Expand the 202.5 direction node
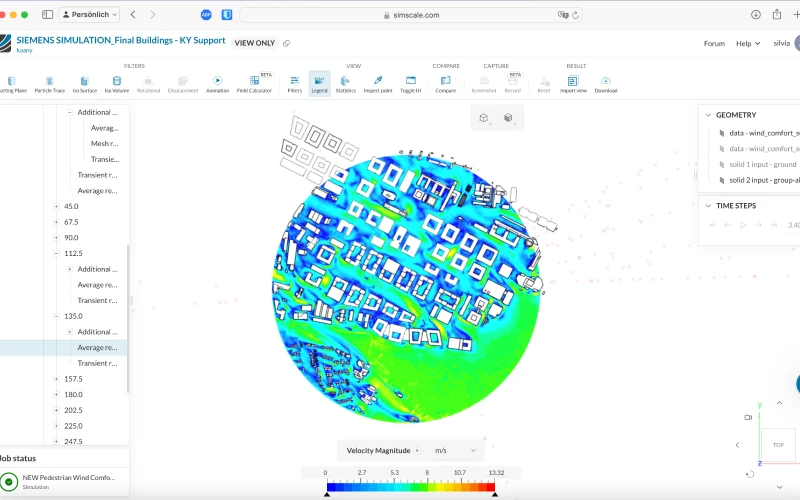The height and width of the screenshot is (500, 800). 57,410
